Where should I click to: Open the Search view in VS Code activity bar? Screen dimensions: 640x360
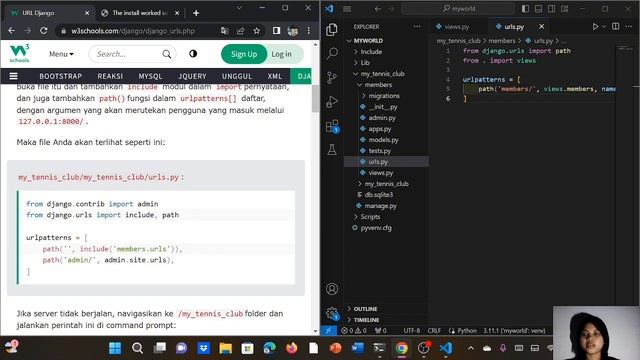pyautogui.click(x=332, y=53)
